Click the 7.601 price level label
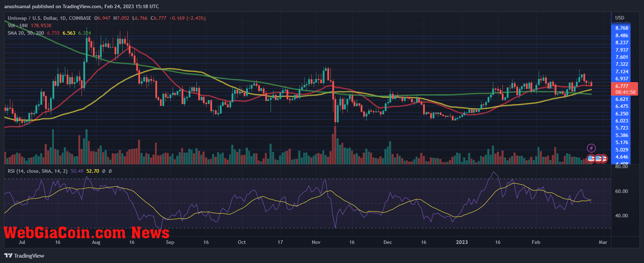Screen dimensions: 644x263 point(622,57)
